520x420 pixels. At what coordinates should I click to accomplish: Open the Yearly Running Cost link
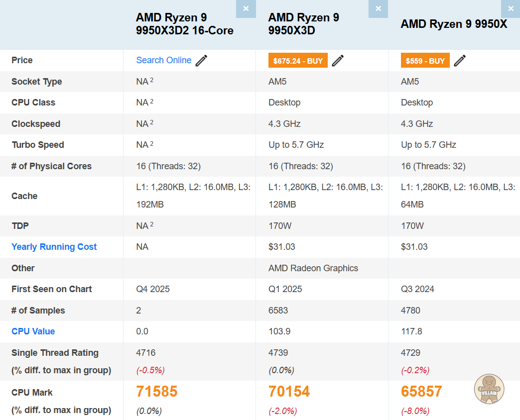[x=54, y=247]
